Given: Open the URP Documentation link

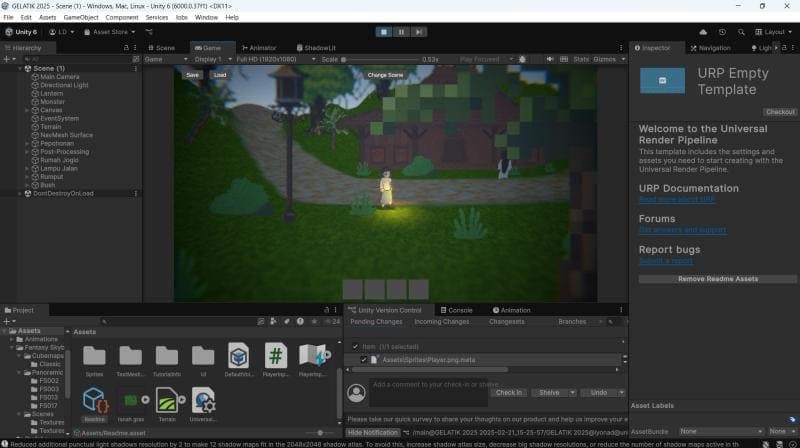Looking at the screenshot, I should pos(677,200).
